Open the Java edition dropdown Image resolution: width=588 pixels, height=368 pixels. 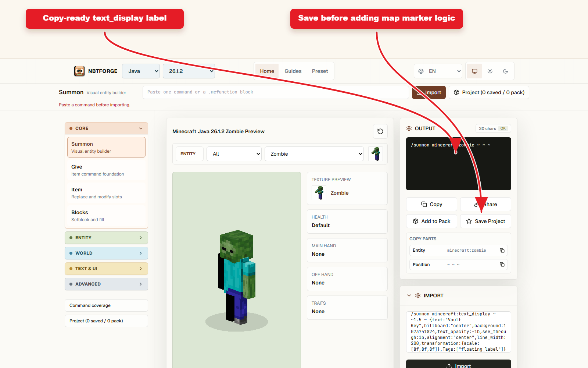tap(141, 71)
